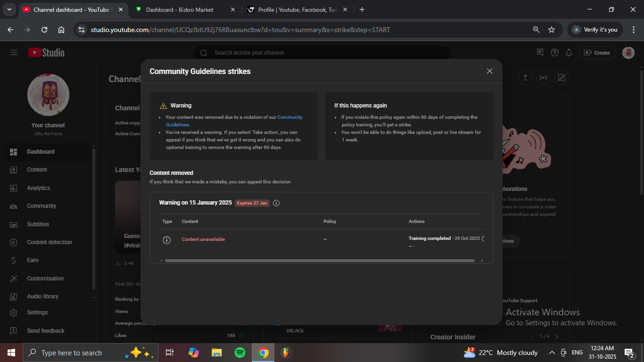Select Content detection in sidebar

pos(49,242)
